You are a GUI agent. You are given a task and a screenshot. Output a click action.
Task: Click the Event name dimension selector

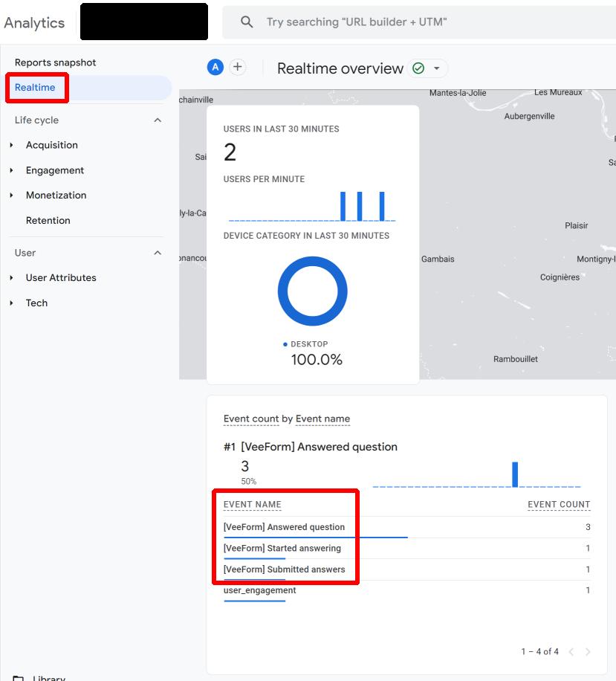pyautogui.click(x=322, y=419)
